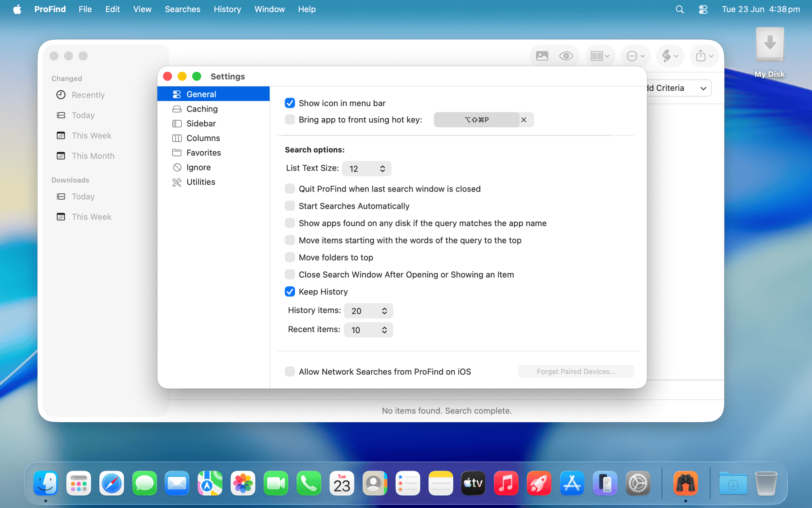The image size is (812, 508).
Task: Check Show apps found on any disk
Action: pos(290,223)
